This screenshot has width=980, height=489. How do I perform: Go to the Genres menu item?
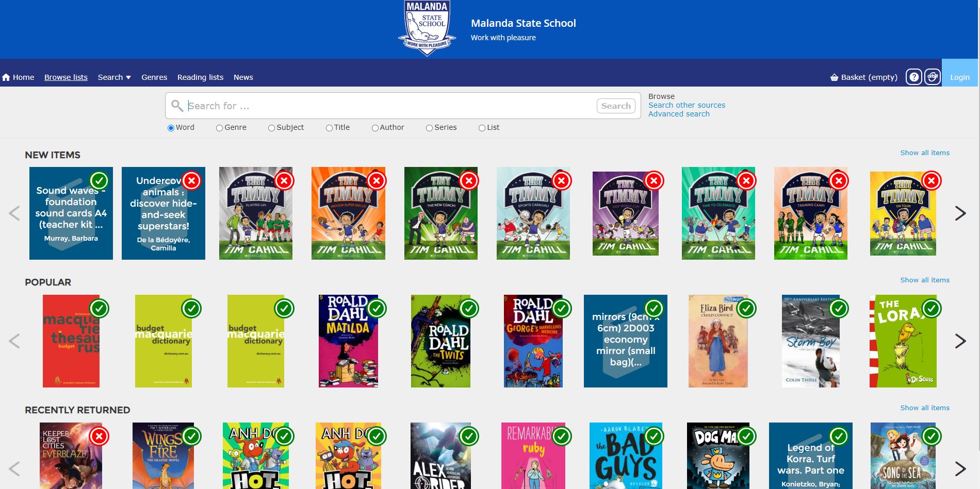pos(154,77)
